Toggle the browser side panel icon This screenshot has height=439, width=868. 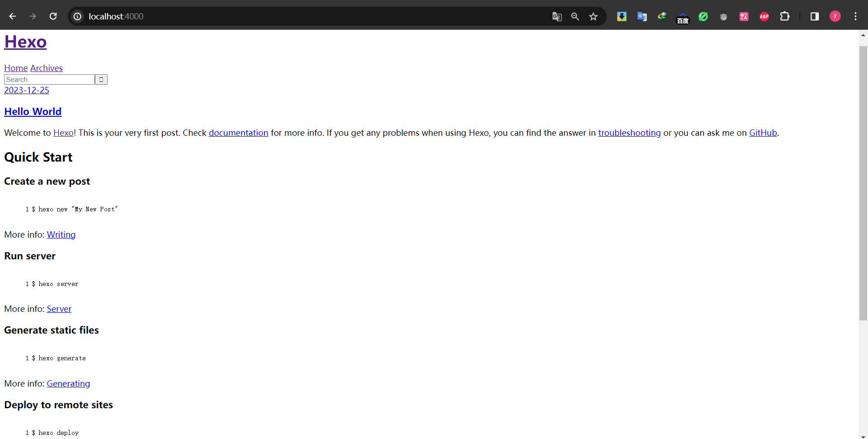[815, 17]
